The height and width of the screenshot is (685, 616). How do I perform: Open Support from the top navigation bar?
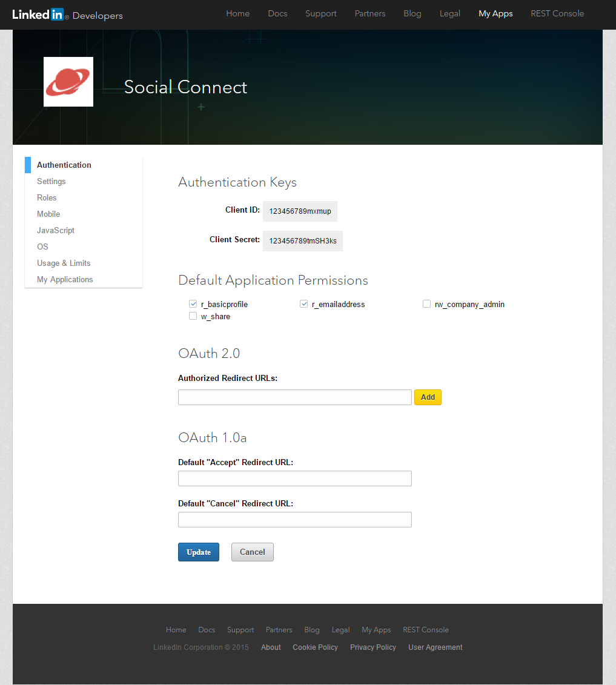321,13
